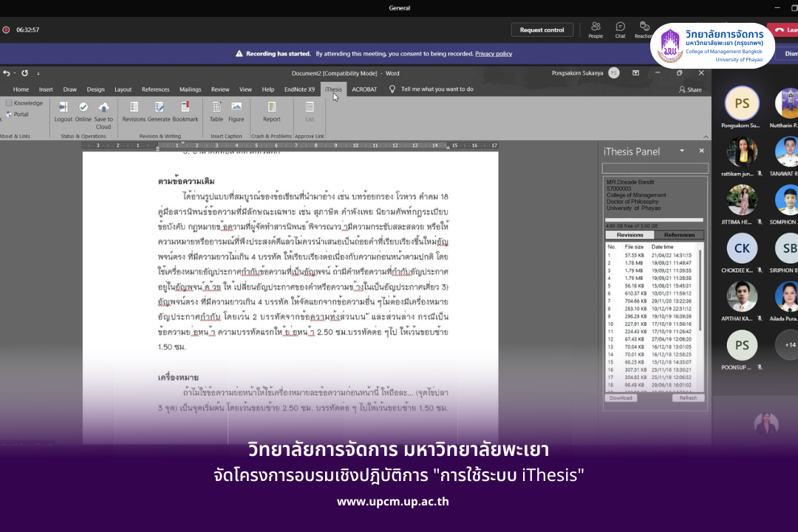
Task: Open the Undo history dropdown arrow
Action: (15, 73)
